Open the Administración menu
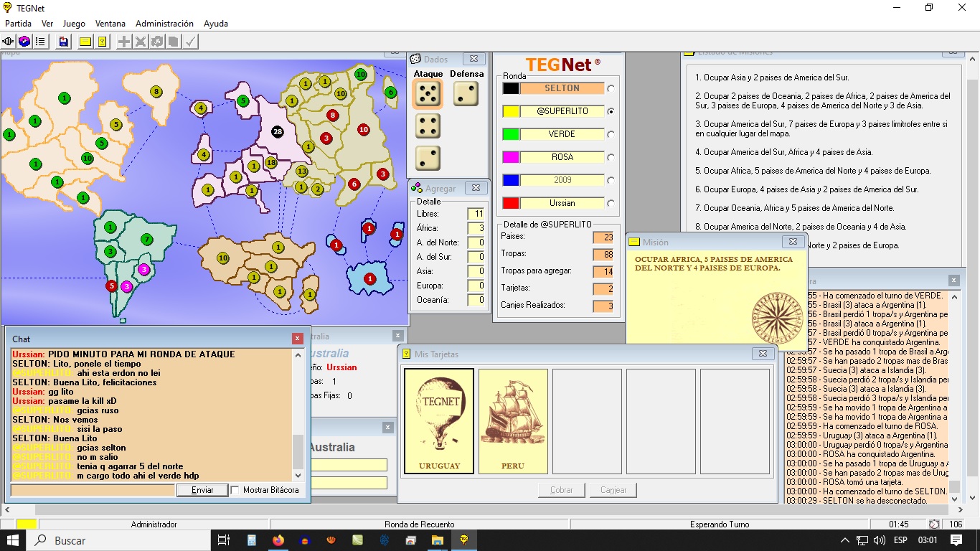The width and height of the screenshot is (980, 551). coord(164,24)
